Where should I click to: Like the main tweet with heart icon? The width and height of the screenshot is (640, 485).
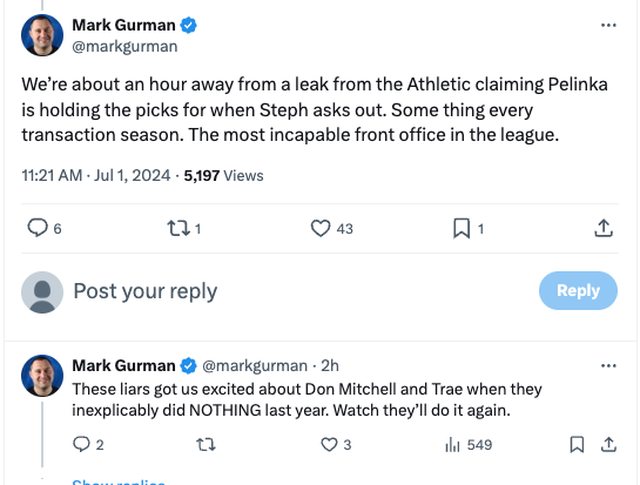[320, 229]
